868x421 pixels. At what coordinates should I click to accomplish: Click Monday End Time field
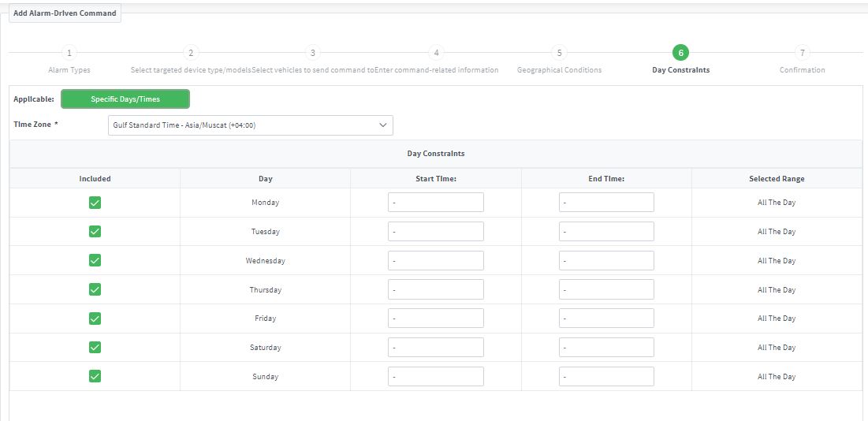click(606, 203)
